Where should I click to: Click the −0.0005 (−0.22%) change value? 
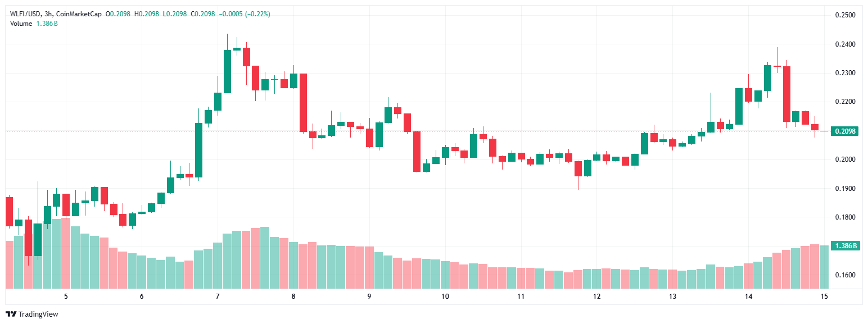(246, 13)
